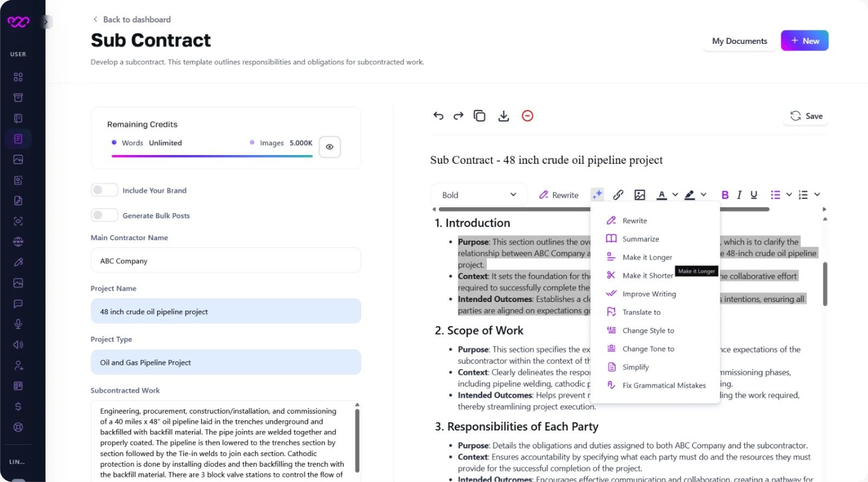868x482 pixels.
Task: Toggle credits visibility with the eye icon
Action: coord(329,147)
